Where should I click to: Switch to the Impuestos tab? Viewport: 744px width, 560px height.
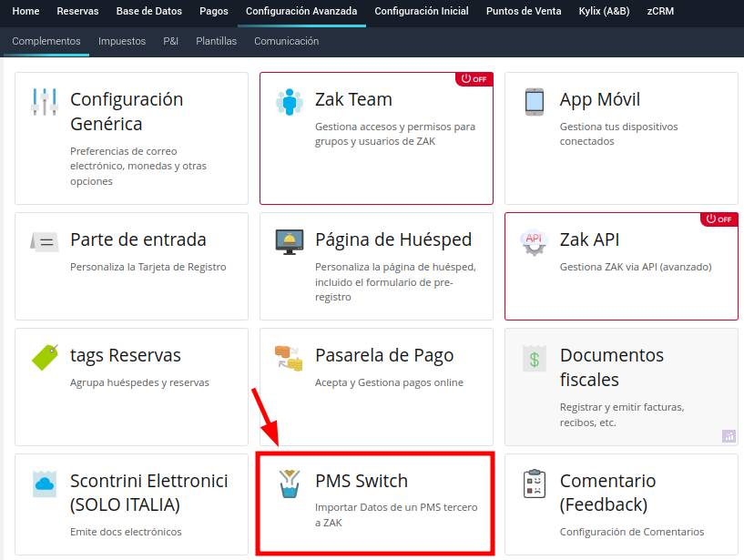122,41
